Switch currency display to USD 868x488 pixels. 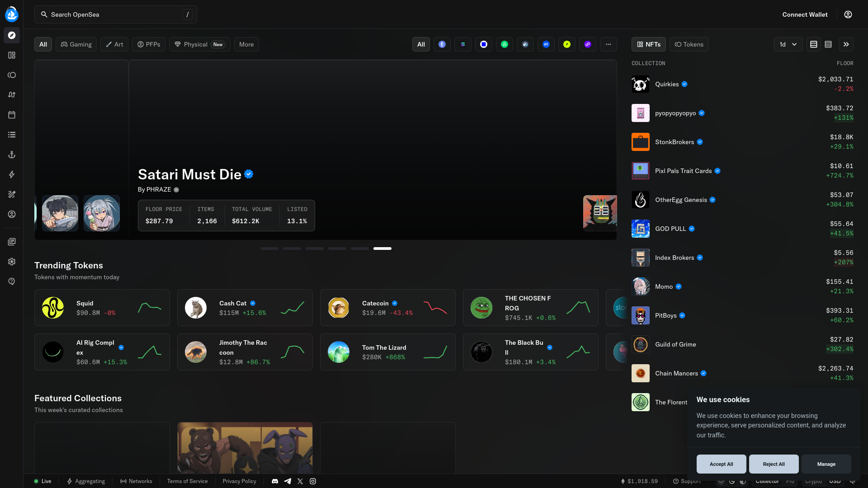(835, 482)
